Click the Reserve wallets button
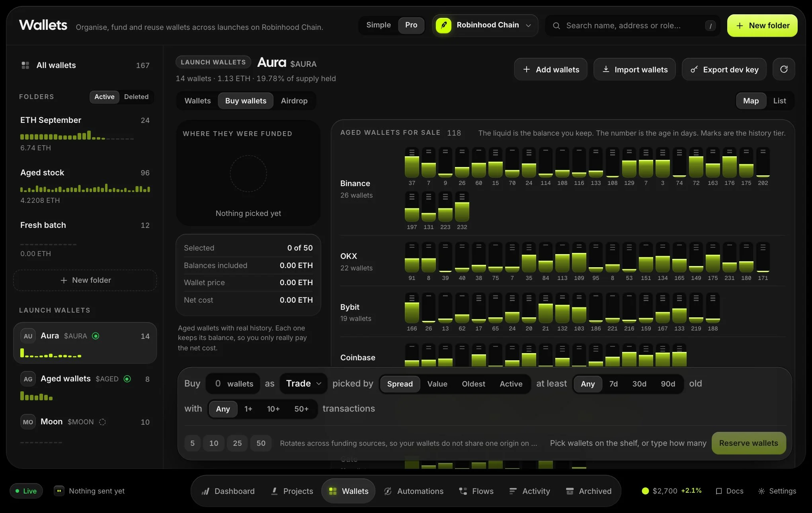This screenshot has height=513, width=812. 748,443
